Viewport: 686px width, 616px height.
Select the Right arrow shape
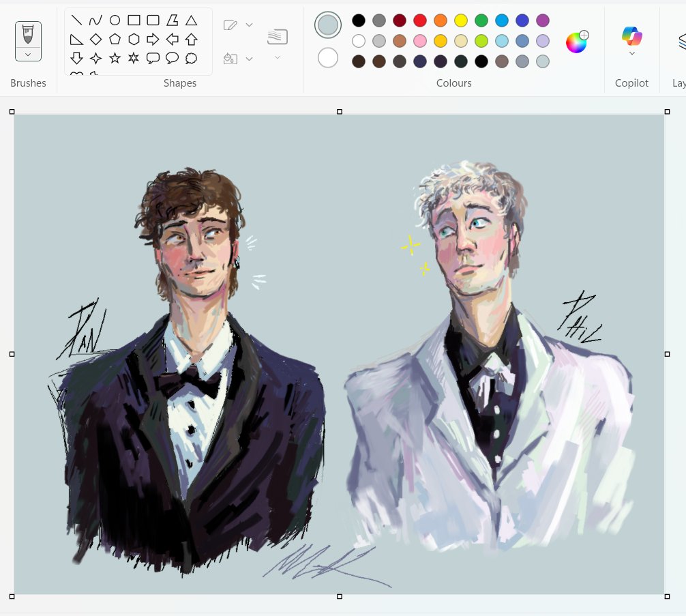[153, 40]
